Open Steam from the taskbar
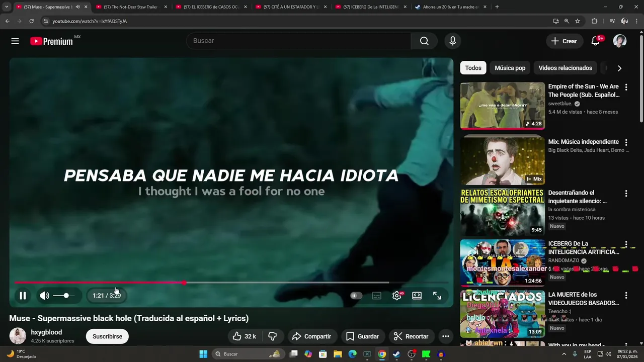This screenshot has height=362, width=644. [x=396, y=354]
